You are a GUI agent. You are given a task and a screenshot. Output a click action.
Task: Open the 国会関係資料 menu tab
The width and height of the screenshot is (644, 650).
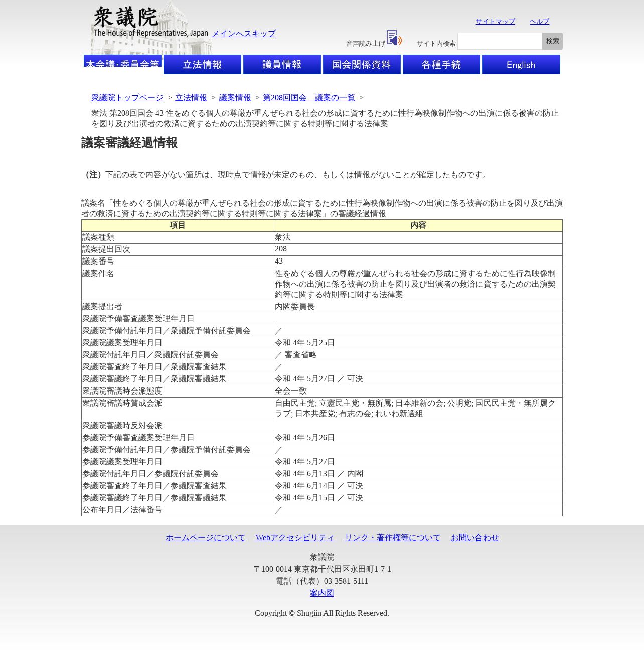click(x=362, y=64)
